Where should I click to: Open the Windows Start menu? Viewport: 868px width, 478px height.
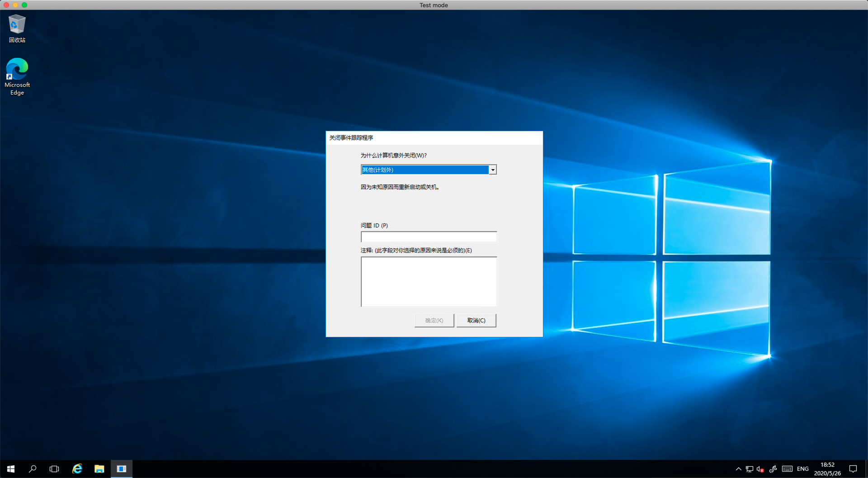11,469
